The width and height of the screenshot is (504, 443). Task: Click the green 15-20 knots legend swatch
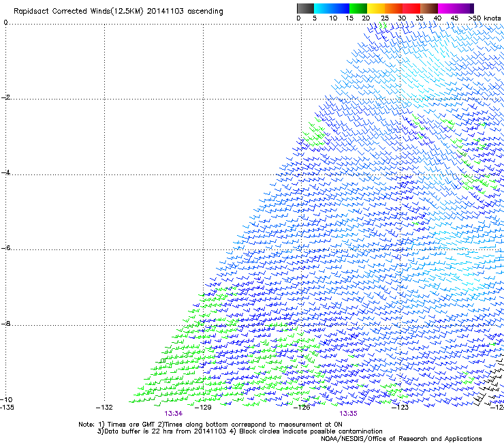point(358,8)
